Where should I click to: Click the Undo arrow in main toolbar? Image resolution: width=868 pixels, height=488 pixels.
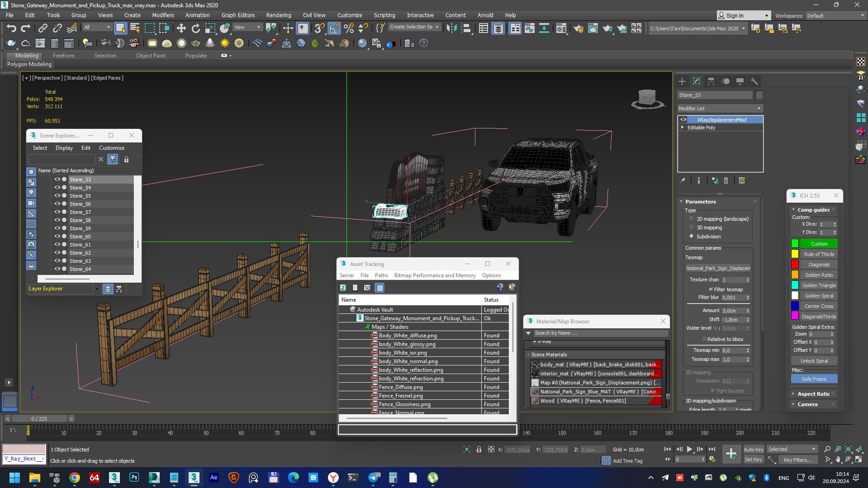(x=11, y=28)
